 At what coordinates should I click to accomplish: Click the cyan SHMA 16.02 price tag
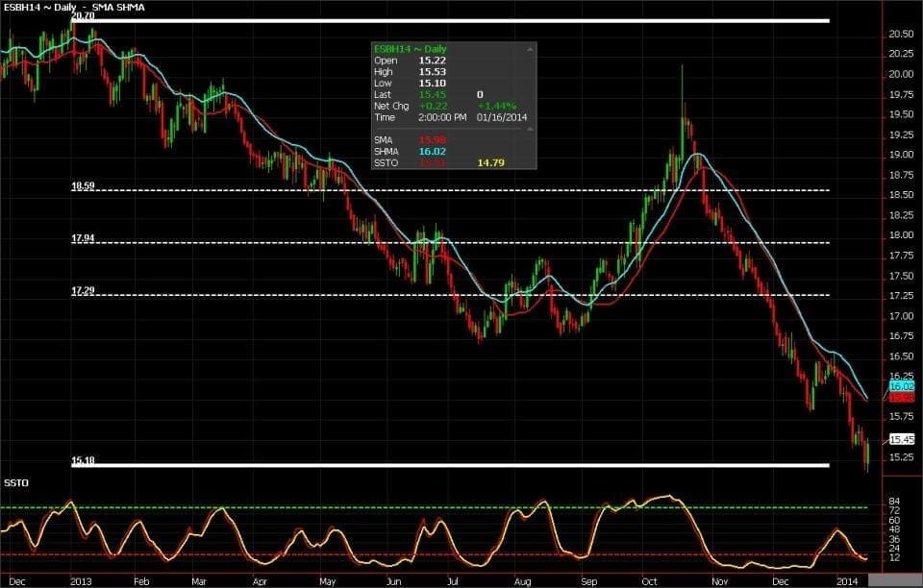click(x=901, y=385)
